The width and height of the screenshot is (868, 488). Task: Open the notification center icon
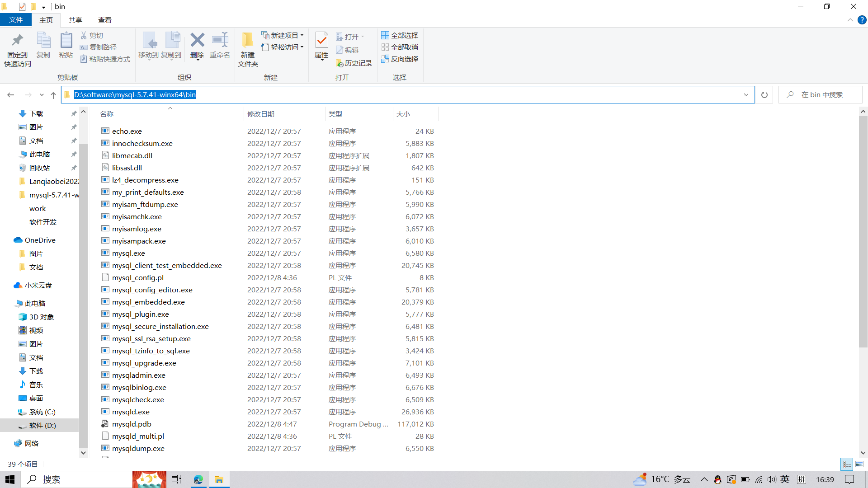coord(849,479)
